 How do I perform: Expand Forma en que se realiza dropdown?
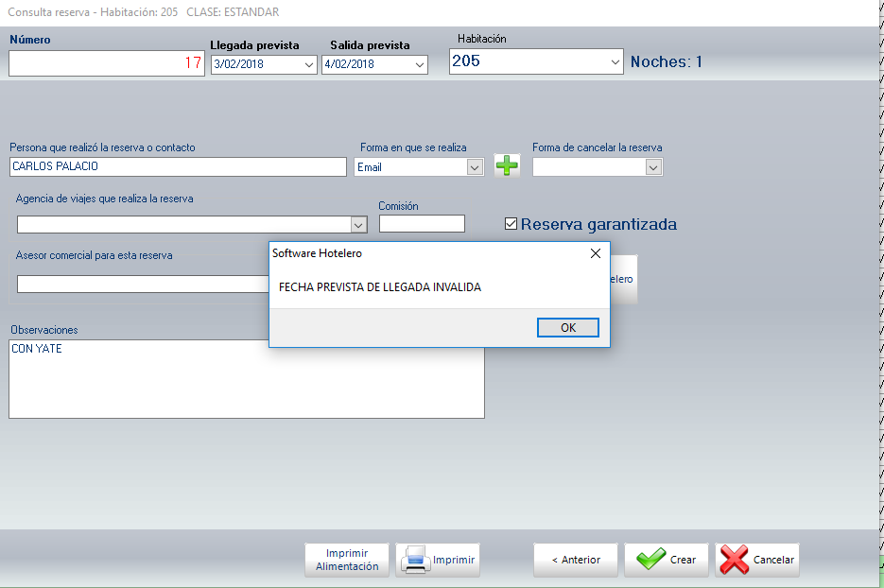(475, 167)
